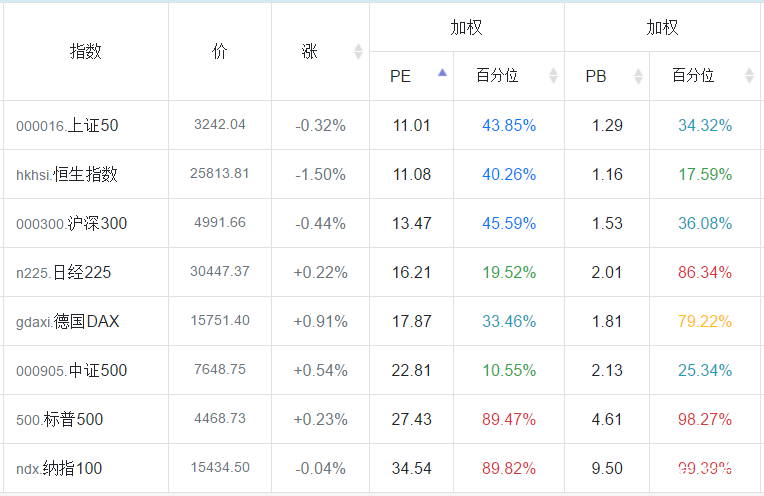Screen dimensions: 764x496
Task: Click the PE percentile 89.47%
Action: [x=509, y=420]
